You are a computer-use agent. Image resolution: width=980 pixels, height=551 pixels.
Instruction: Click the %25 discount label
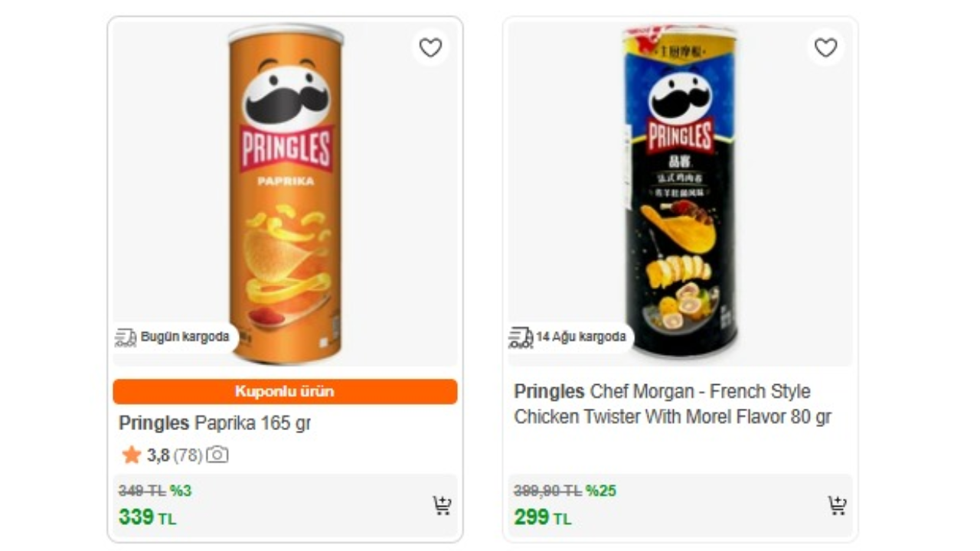pos(601,491)
